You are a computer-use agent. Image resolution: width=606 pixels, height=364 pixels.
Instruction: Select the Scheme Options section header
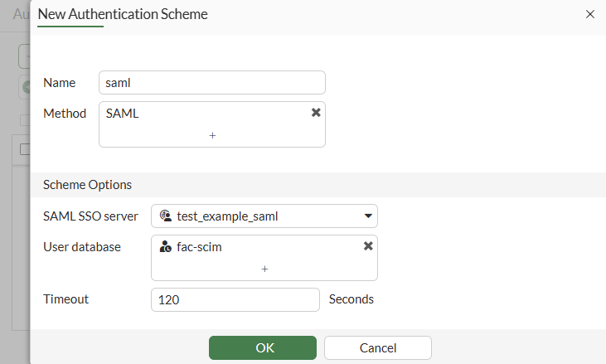[87, 185]
